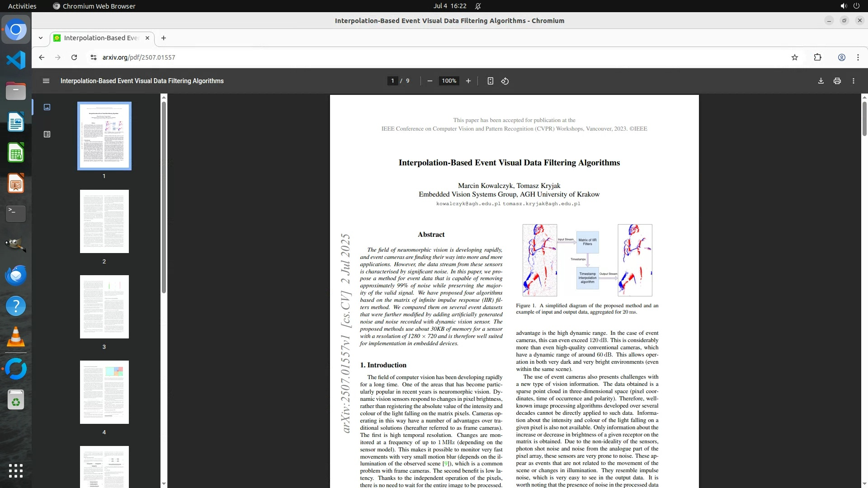Open Chromium three-dot browser menu
Viewport: 868px width, 488px height.
pos(858,57)
